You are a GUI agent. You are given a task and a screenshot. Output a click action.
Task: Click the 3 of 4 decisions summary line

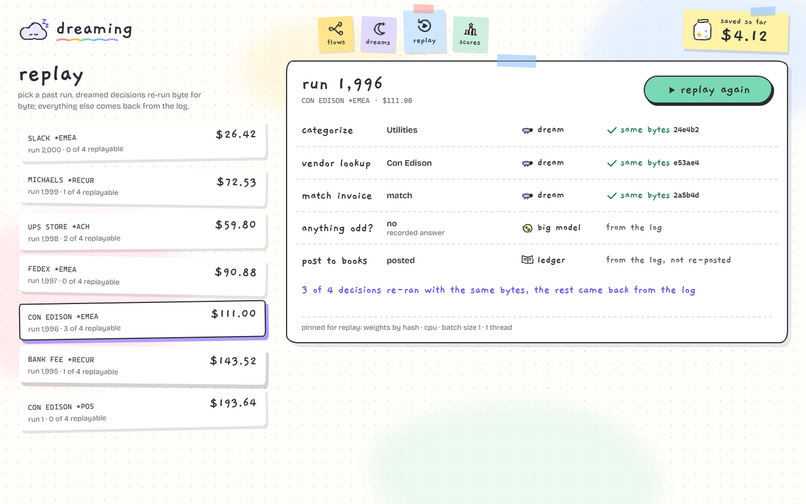(x=498, y=290)
